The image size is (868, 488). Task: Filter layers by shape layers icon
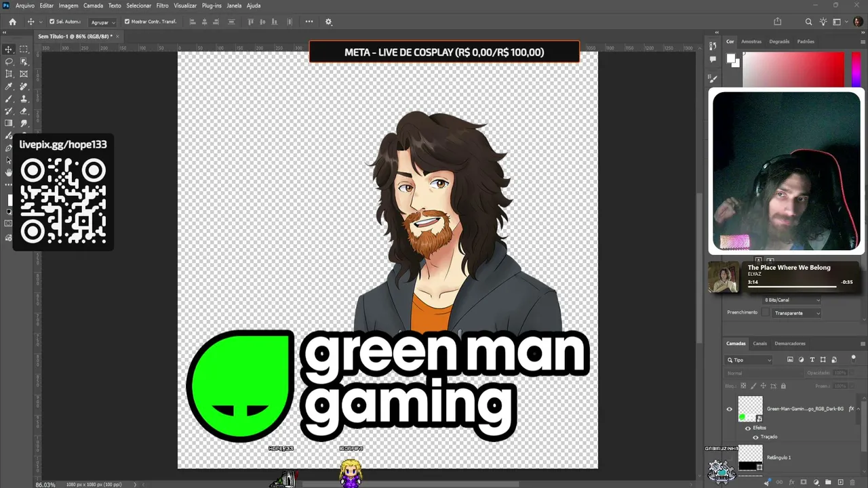(x=823, y=360)
